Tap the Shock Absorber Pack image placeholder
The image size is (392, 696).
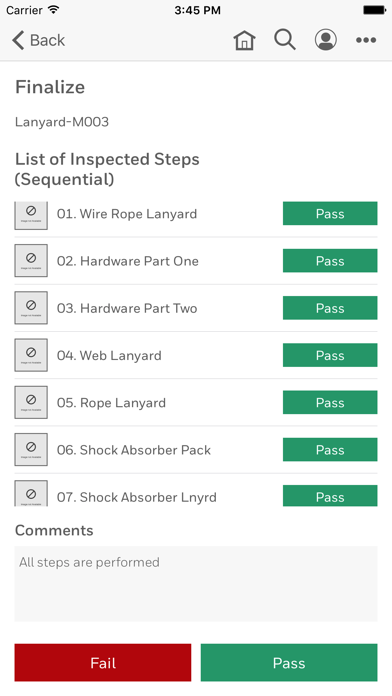click(x=31, y=450)
